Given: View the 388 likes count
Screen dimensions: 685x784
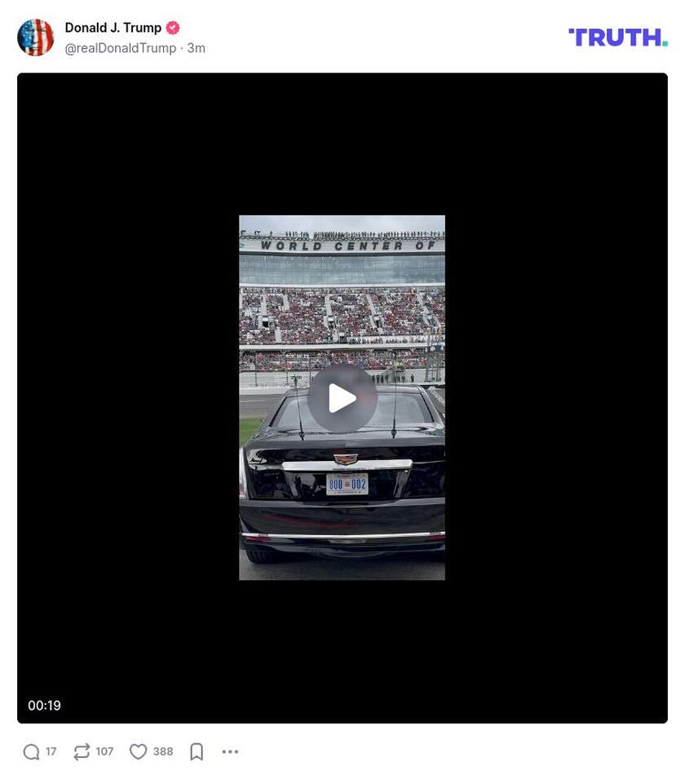Looking at the screenshot, I should point(163,751).
